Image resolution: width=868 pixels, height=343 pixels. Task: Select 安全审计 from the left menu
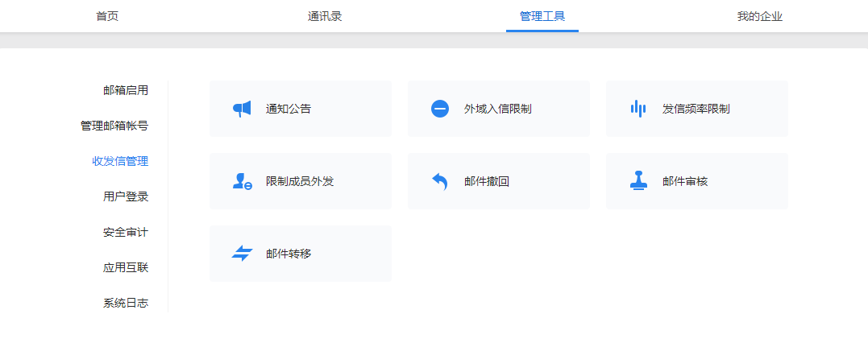[126, 232]
